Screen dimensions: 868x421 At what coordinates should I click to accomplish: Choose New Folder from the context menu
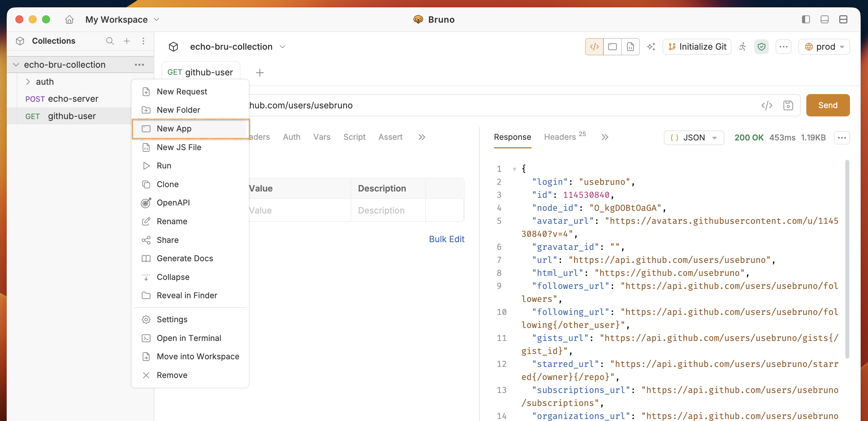coord(190,110)
